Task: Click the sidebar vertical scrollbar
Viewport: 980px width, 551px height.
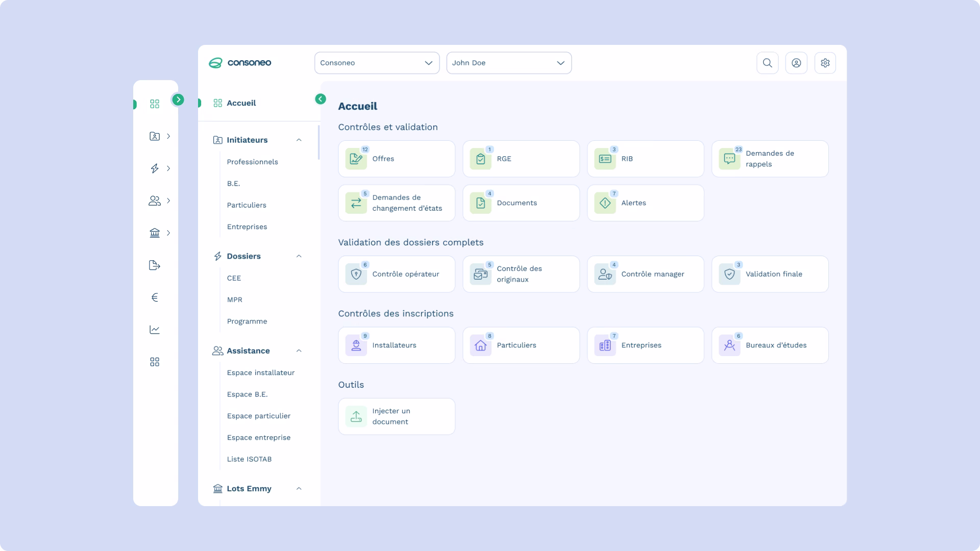Action: coord(318,143)
